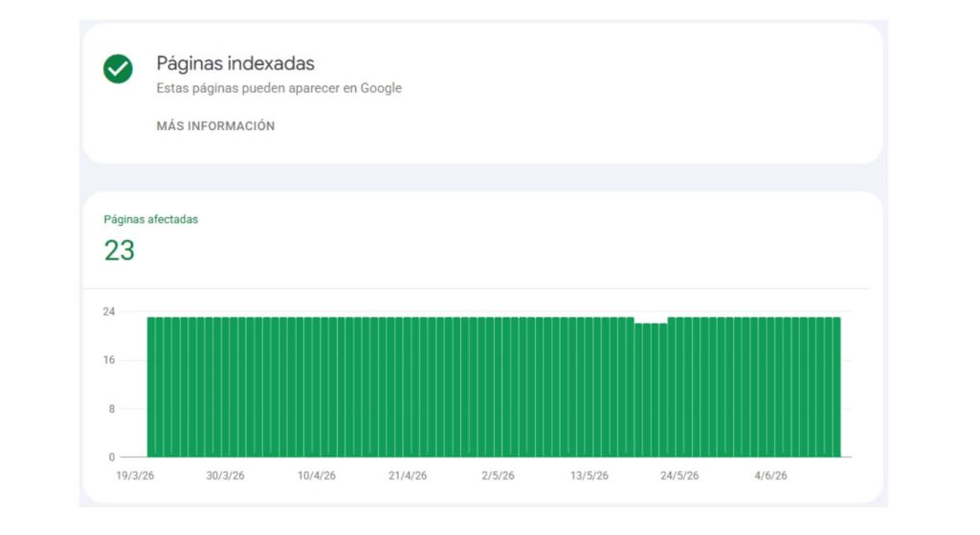980x535 pixels.
Task: Click the 24 y-axis label
Action: [109, 311]
